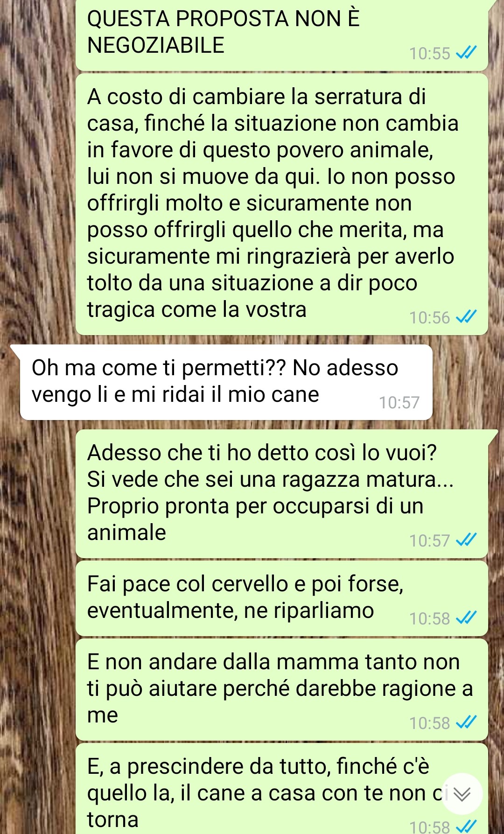The image size is (504, 834).
Task: Click blue double ticks on 10:56 message
Action: pyautogui.click(x=466, y=317)
